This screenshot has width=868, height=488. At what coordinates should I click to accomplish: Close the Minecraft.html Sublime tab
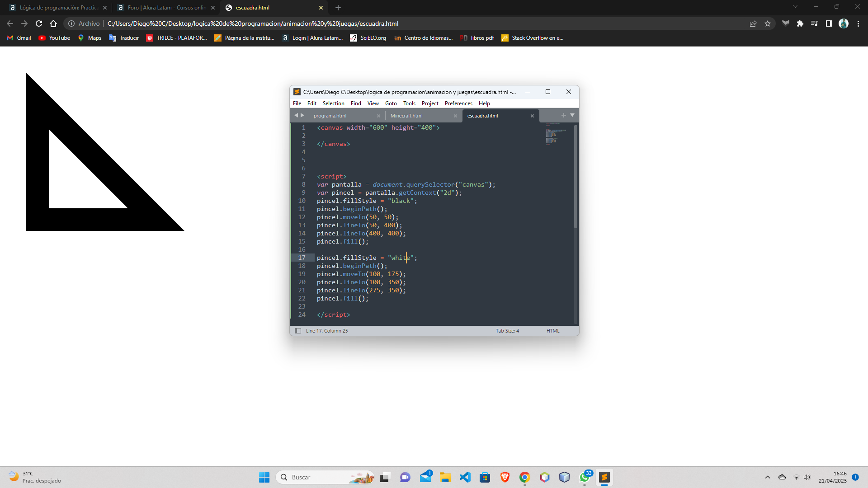[x=455, y=116]
